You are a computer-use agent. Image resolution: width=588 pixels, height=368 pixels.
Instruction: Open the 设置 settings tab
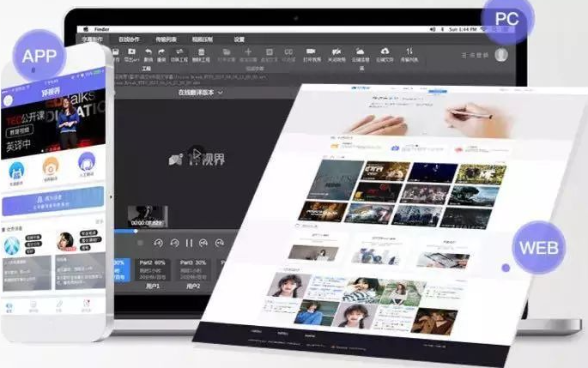point(239,39)
